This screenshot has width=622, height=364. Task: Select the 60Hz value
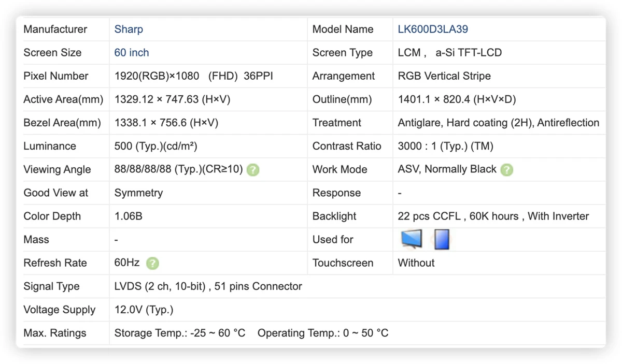[127, 263]
